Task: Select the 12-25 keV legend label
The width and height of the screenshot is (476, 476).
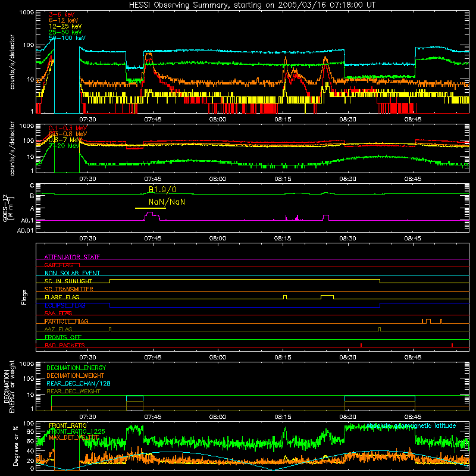Action: (65, 26)
